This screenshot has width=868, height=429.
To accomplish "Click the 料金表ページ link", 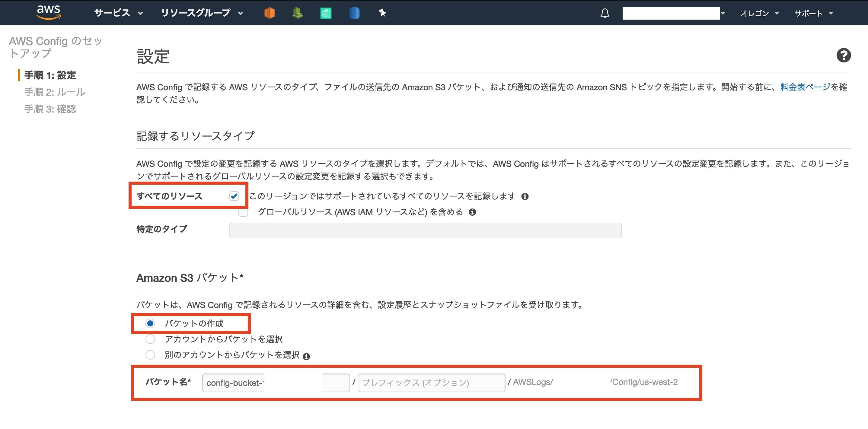I will (806, 88).
